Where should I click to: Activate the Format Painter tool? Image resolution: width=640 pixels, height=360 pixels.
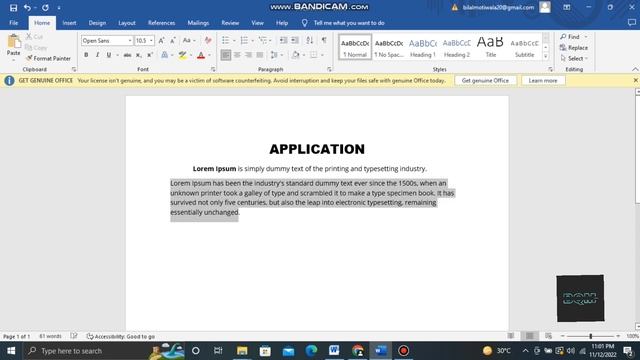pos(48,58)
